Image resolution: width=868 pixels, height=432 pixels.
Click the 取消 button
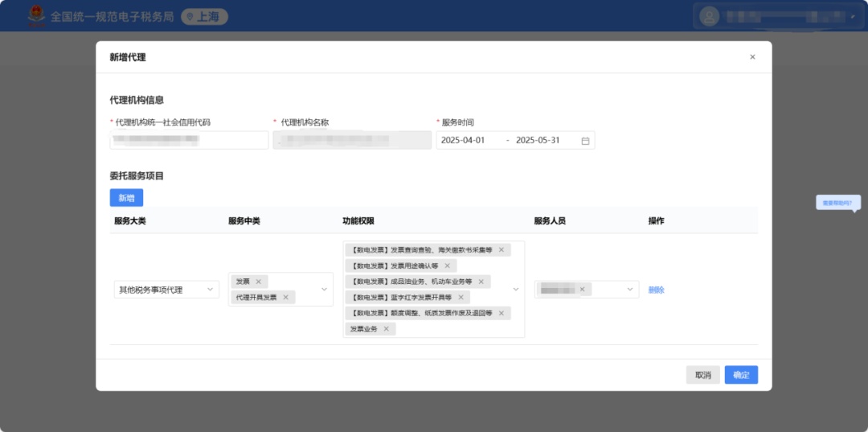click(702, 375)
